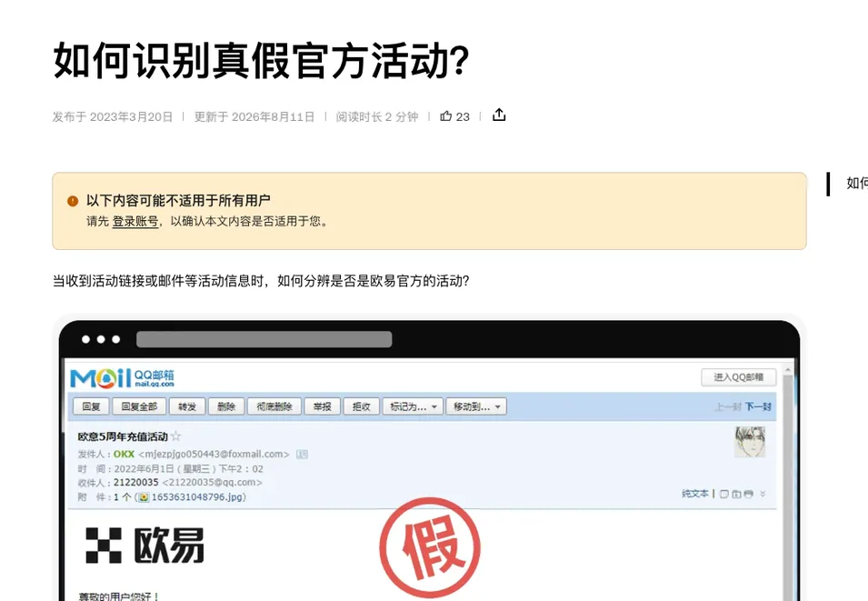Open the 登录账号 login link
Image resolution: width=868 pixels, height=601 pixels.
pos(135,221)
